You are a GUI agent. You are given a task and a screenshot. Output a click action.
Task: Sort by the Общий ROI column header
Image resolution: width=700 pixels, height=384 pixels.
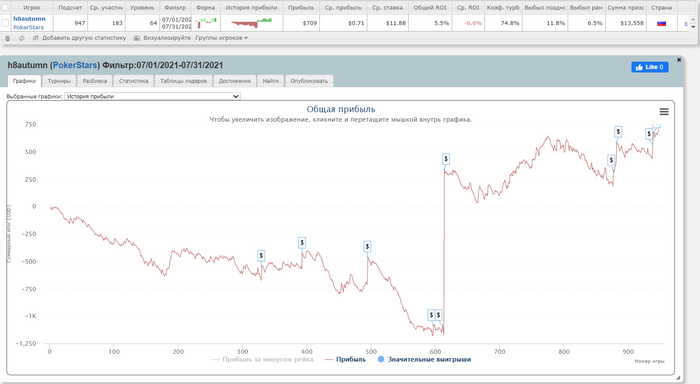coord(429,8)
